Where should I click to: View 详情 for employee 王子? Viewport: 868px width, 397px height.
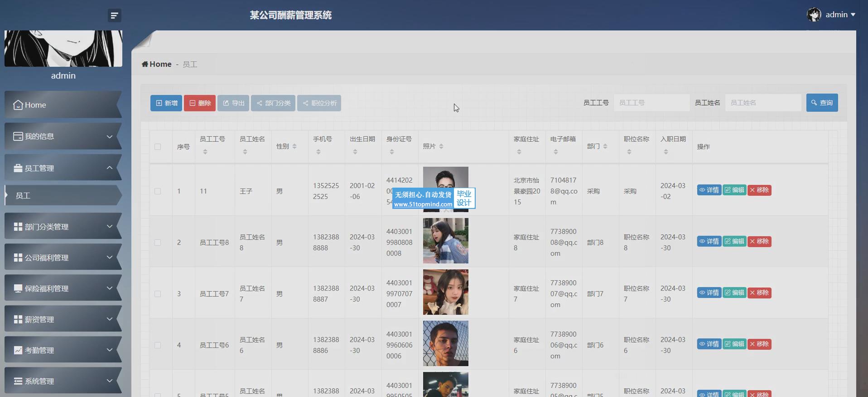[709, 190]
